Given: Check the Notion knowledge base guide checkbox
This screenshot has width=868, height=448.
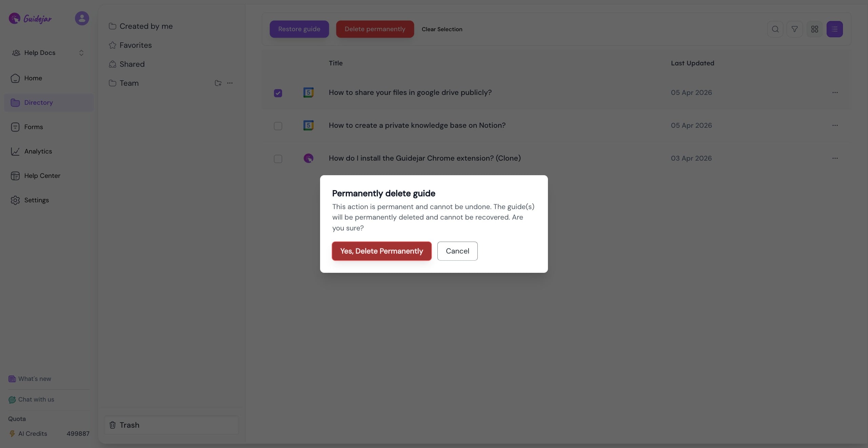Looking at the screenshot, I should (278, 126).
